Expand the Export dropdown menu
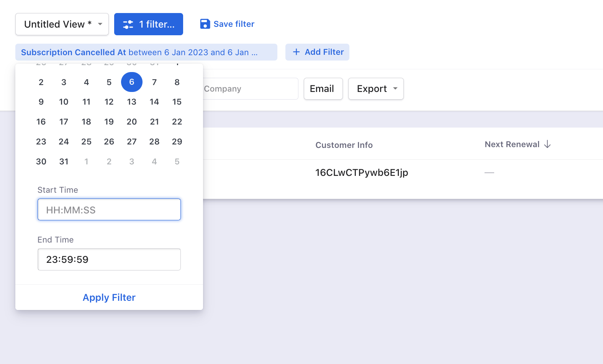 [x=375, y=89]
